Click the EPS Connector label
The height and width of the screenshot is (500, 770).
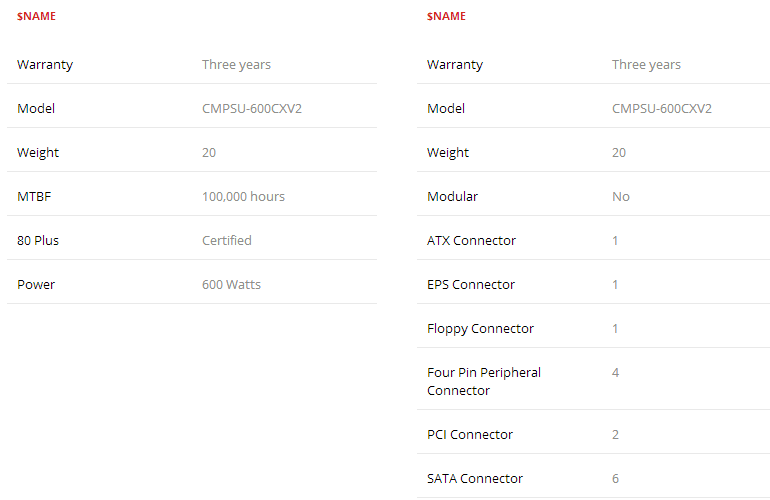[471, 284]
